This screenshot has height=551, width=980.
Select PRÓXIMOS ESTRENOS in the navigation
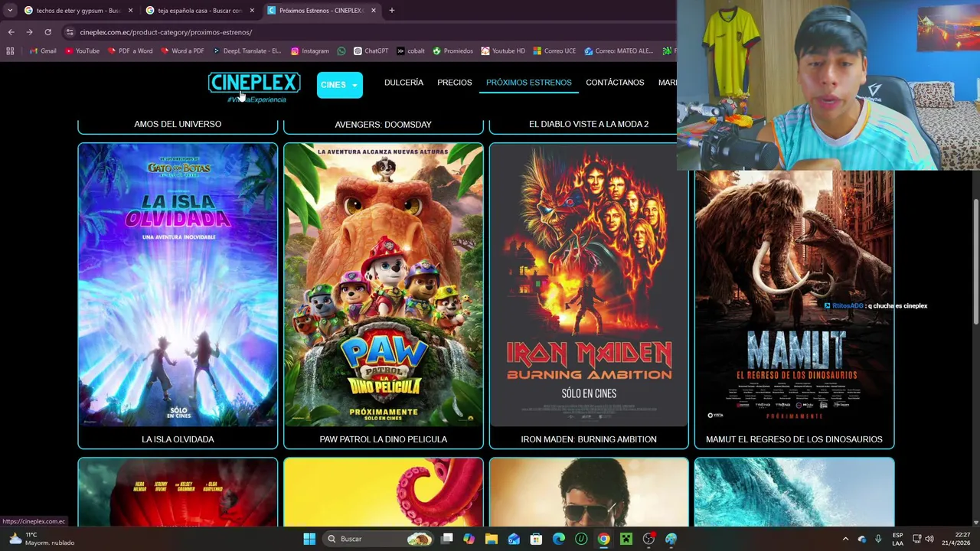point(528,83)
